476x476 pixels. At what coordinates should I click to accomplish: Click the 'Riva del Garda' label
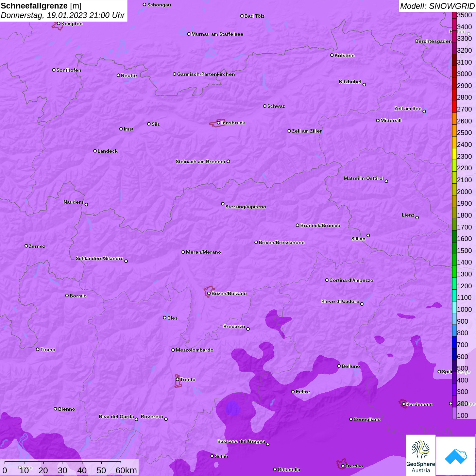[116, 417]
